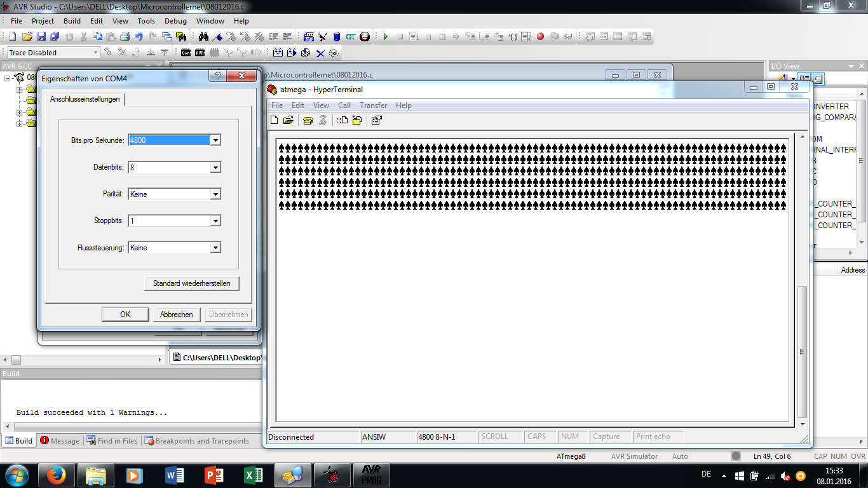Click the AVR programmer dialog icon
The height and width of the screenshot is (488, 868).
pyautogui.click(x=200, y=53)
